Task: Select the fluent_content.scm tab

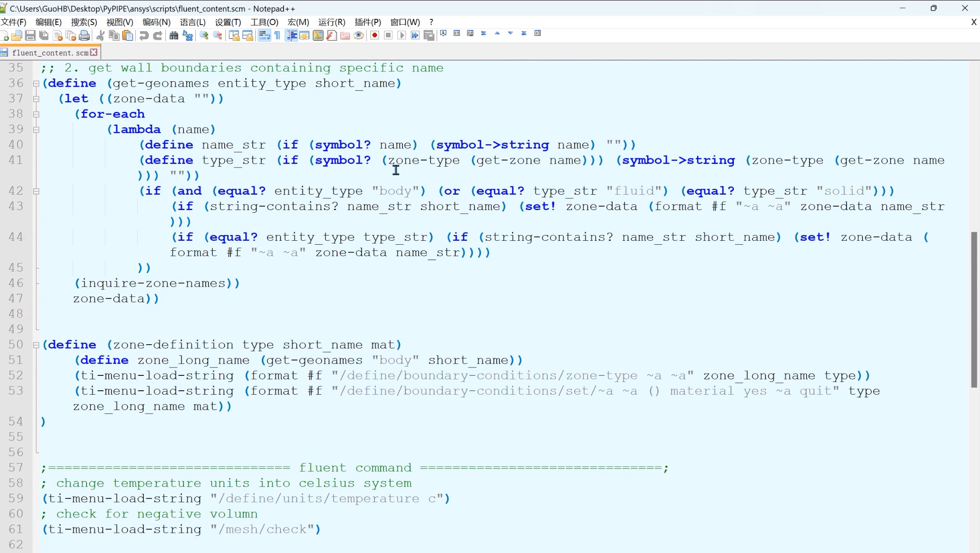Action: (50, 53)
